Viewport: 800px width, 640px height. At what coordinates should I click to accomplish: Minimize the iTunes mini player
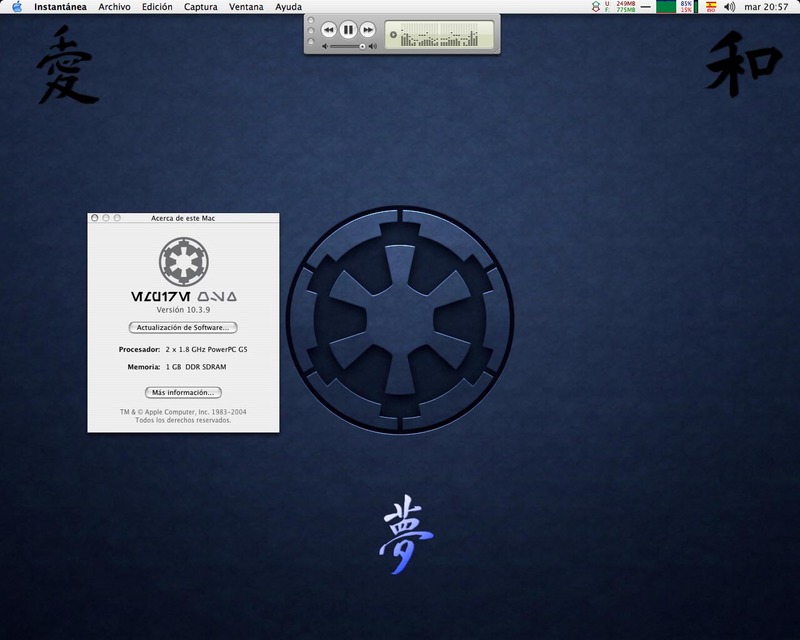tap(311, 31)
